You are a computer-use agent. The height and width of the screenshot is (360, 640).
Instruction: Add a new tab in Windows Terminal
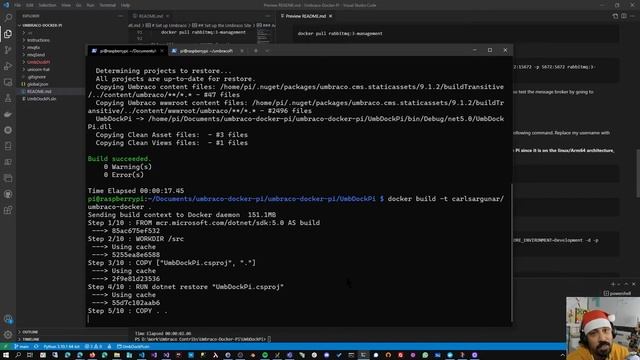(x=256, y=51)
